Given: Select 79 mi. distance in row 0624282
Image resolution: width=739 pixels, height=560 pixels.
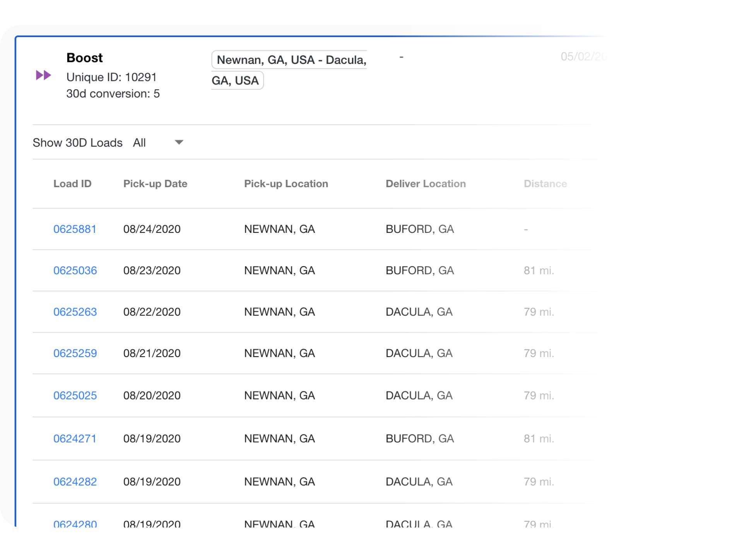Looking at the screenshot, I should 539,482.
